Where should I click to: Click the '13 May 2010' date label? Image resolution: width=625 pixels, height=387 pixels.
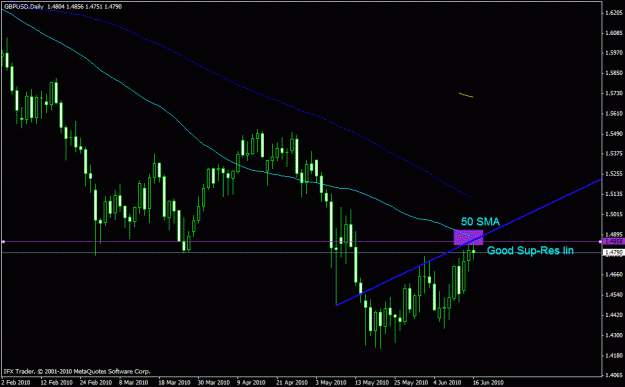[371, 383]
